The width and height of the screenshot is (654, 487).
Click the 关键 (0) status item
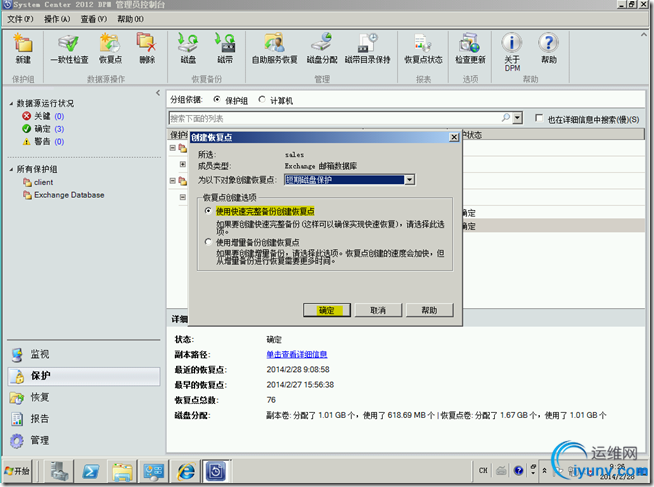43,116
